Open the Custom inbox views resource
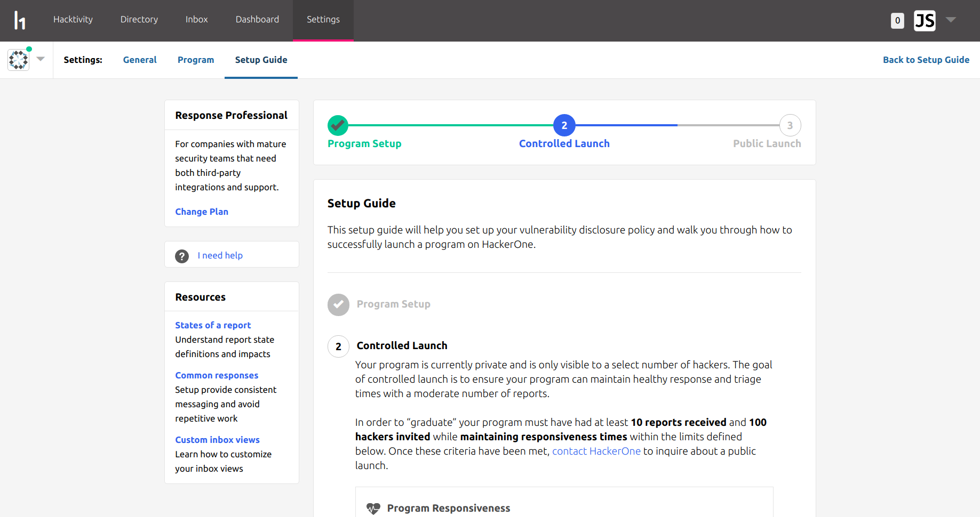980x517 pixels. tap(218, 440)
